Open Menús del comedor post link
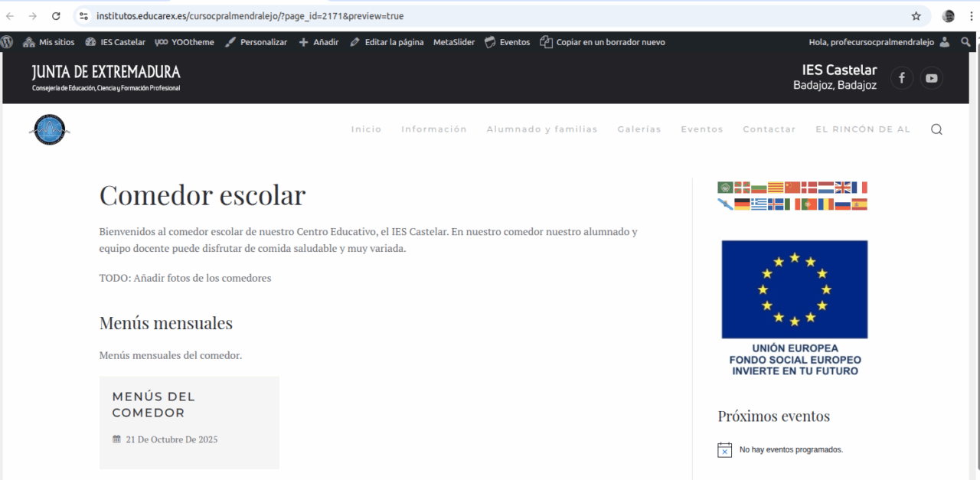Image resolution: width=980 pixels, height=480 pixels. [x=154, y=404]
